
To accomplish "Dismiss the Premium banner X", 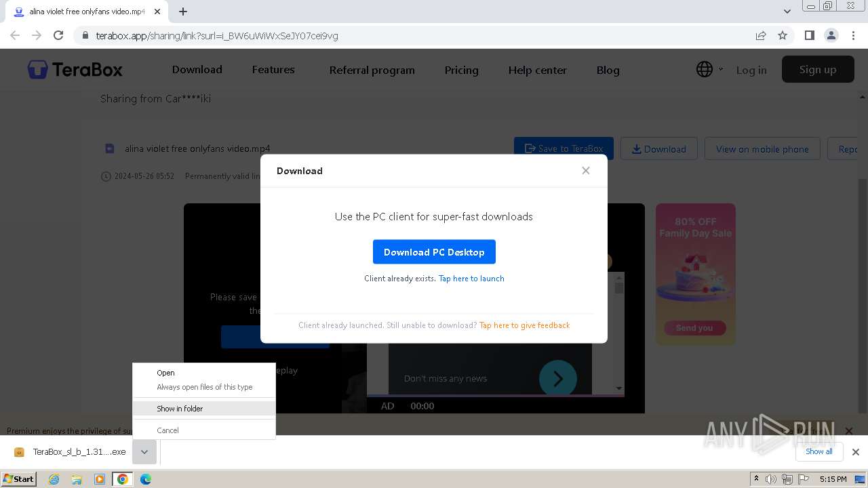I will click(848, 430).
